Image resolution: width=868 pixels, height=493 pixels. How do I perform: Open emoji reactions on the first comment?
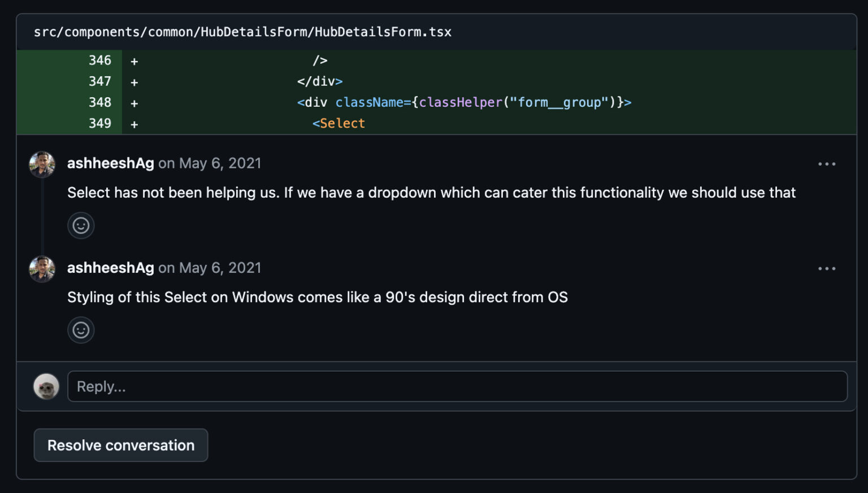[x=81, y=225]
